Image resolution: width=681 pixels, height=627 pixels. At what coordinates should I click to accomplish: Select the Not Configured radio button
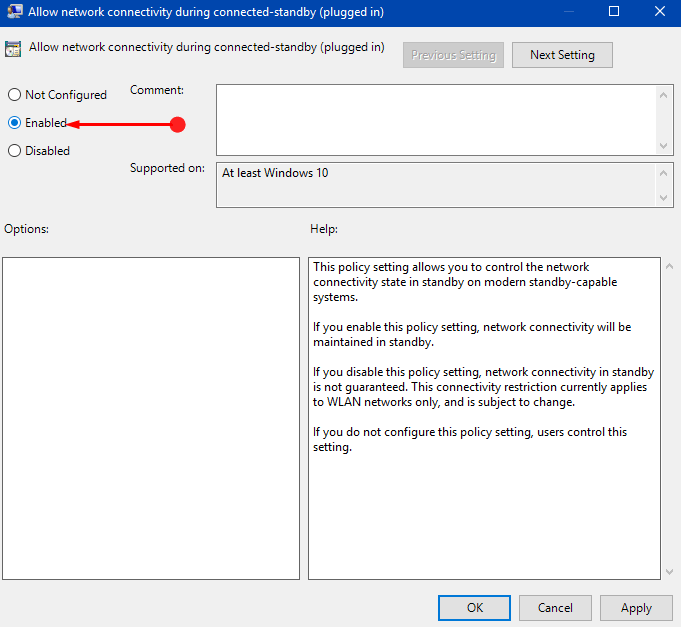14,95
